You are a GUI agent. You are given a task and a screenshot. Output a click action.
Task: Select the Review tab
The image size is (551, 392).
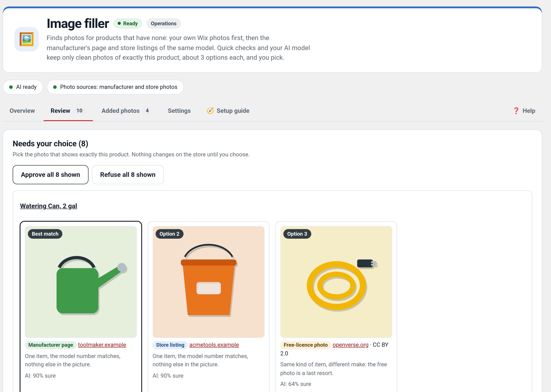point(68,111)
